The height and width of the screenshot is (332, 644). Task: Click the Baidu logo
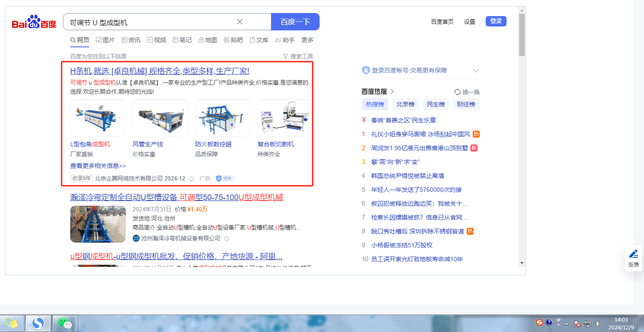(34, 22)
